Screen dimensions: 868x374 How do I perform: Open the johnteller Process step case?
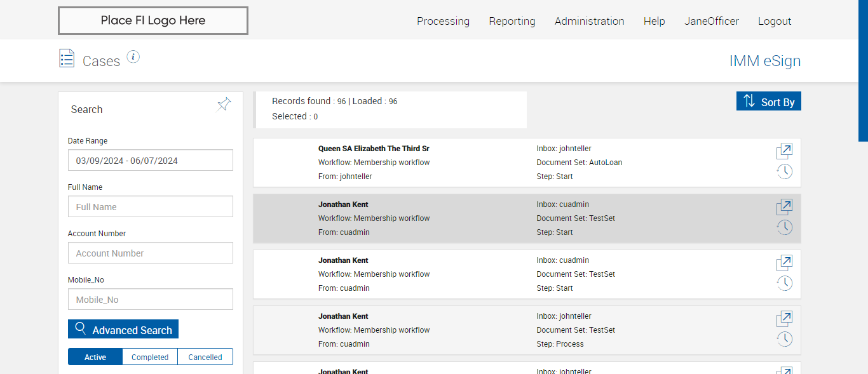click(784, 319)
